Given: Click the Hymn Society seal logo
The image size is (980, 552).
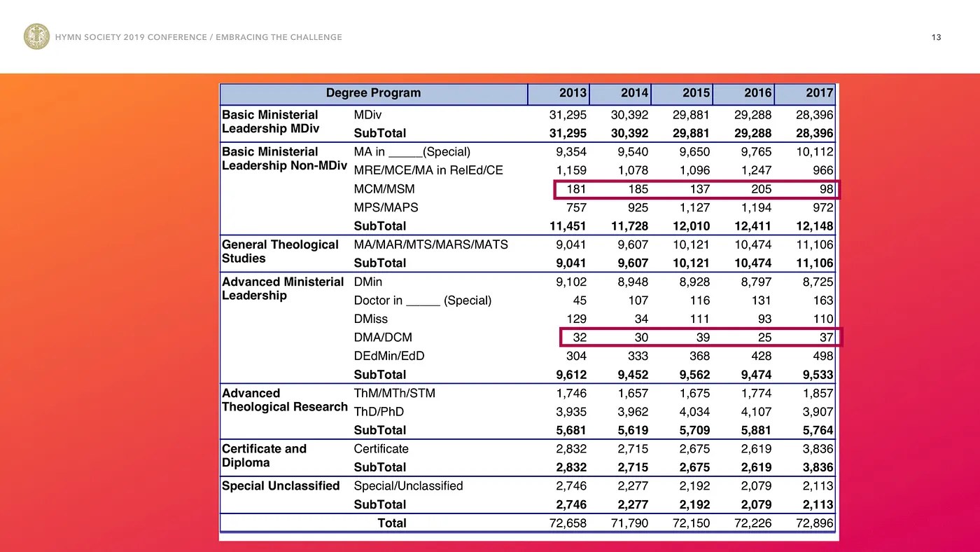Looking at the screenshot, I should (x=36, y=36).
